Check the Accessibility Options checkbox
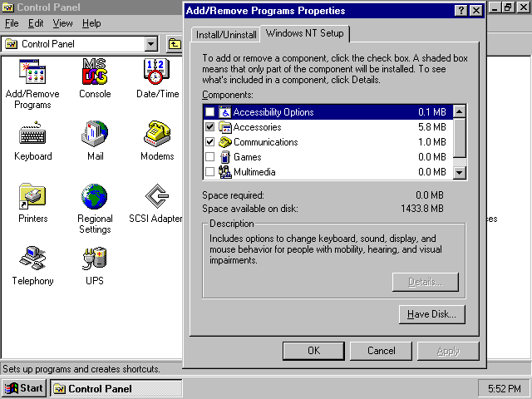Viewport: 532px width, 399px height. (209, 112)
